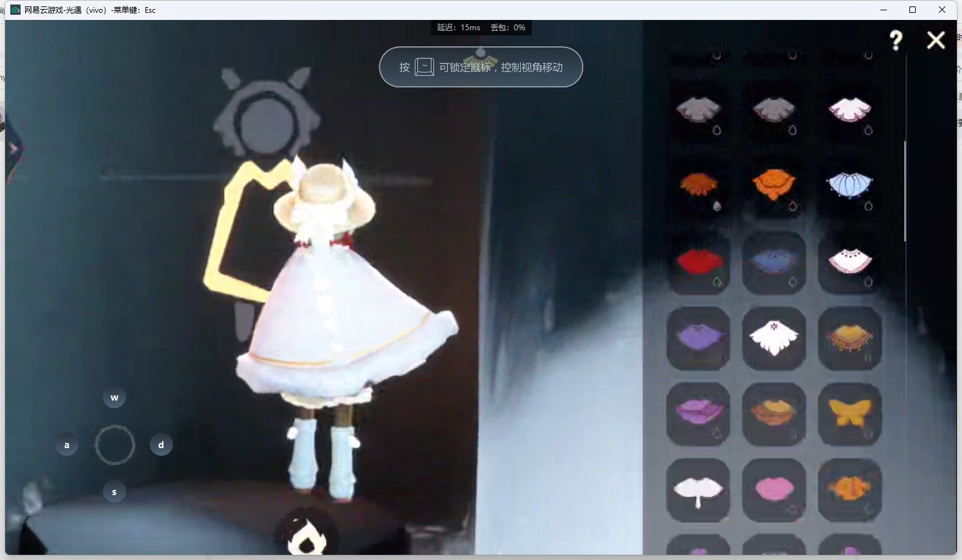This screenshot has height=560, width=962.
Task: Select the orange striped fringe cape
Action: 849,338
